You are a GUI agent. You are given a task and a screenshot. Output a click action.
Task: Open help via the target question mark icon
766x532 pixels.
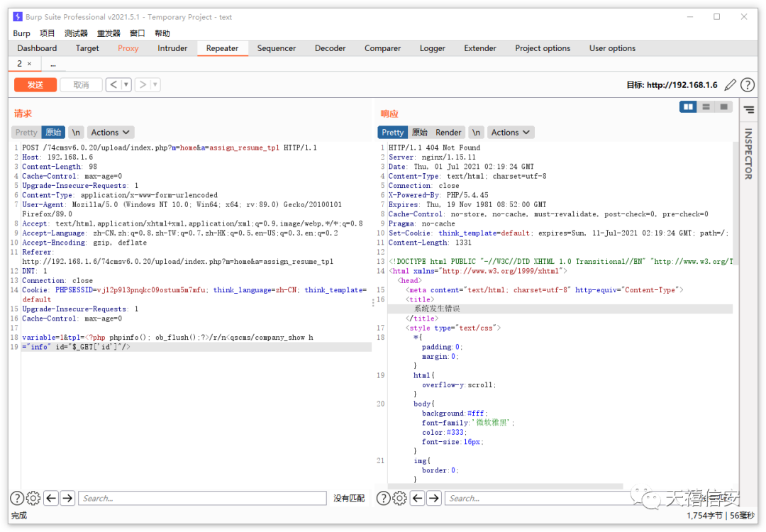tap(748, 85)
